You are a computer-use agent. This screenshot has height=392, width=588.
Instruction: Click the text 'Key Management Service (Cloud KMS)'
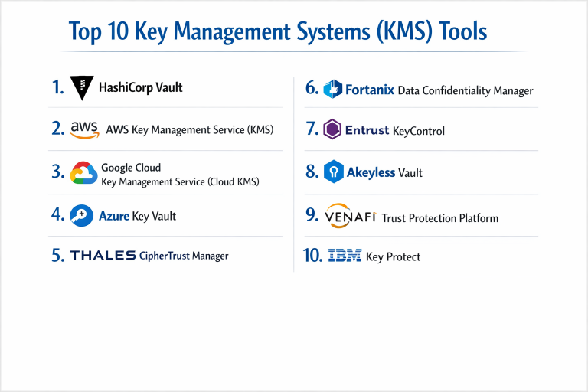[180, 182]
